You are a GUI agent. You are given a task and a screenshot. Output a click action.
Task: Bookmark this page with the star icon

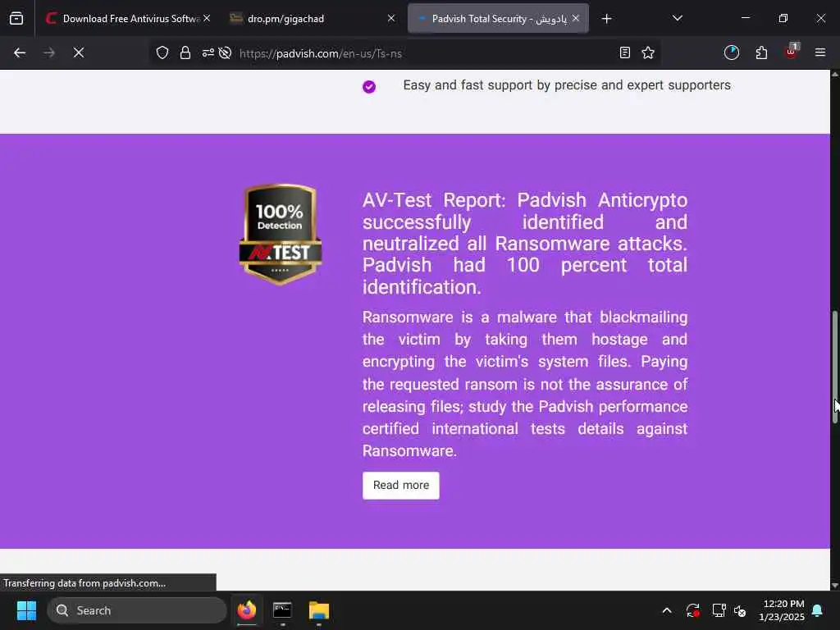tap(648, 52)
